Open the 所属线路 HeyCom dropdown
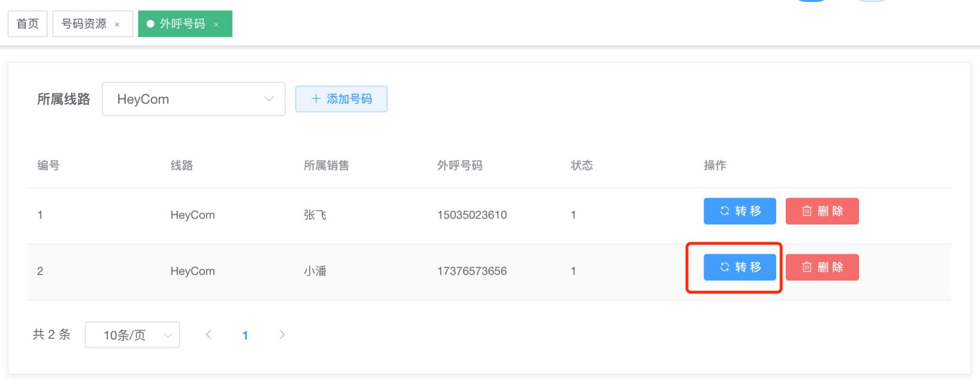Viewport: 980px width, 390px height. [193, 99]
